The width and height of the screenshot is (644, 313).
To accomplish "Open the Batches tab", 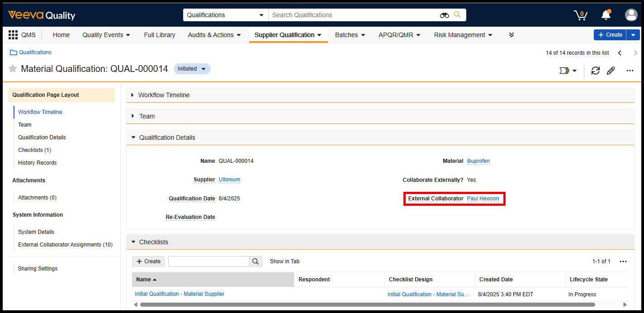I will coord(350,35).
